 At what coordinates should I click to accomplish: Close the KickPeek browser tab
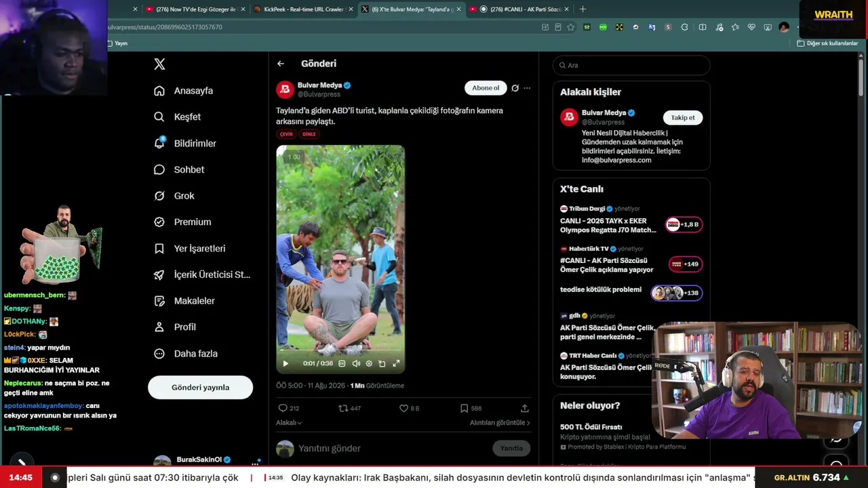click(351, 9)
